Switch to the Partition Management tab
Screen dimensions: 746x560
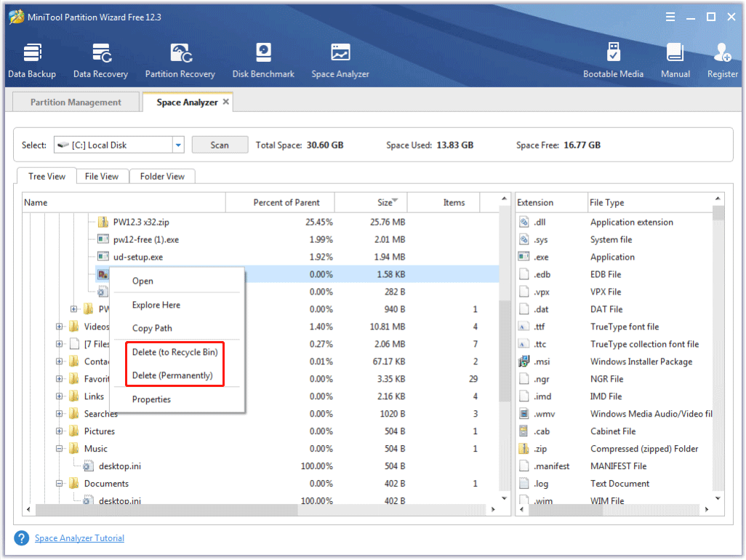pos(76,103)
